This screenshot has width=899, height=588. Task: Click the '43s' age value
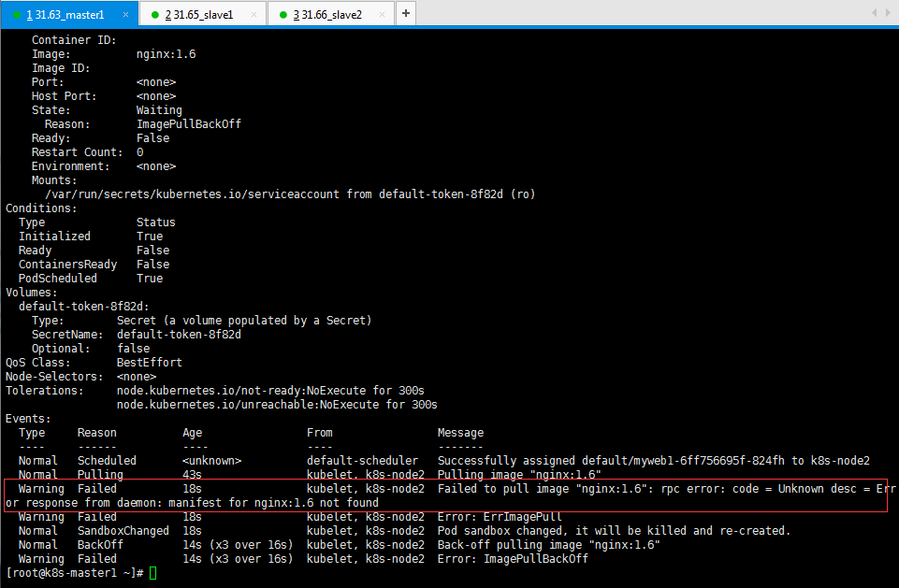tap(192, 475)
